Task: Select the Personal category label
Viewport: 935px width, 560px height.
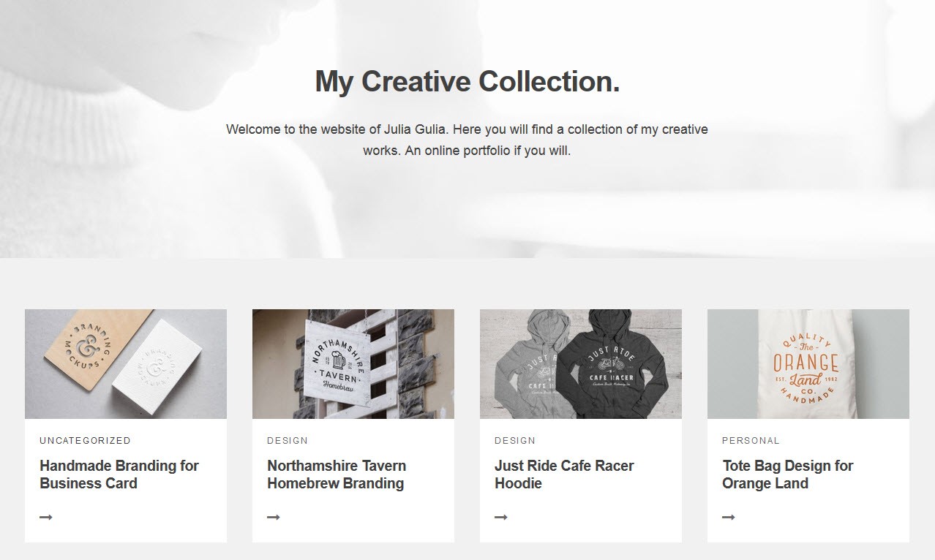Action: coord(751,441)
